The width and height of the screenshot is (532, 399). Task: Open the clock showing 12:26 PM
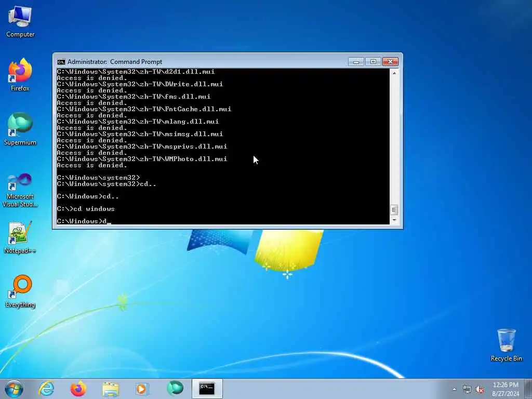click(x=506, y=389)
